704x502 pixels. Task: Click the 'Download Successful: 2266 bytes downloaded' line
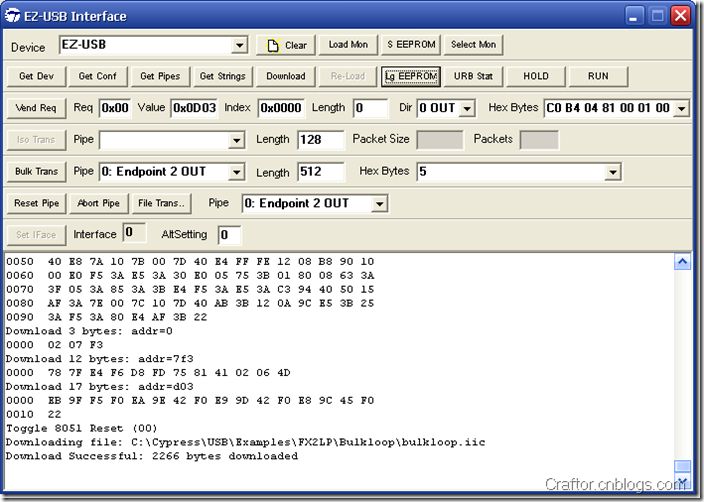point(152,456)
